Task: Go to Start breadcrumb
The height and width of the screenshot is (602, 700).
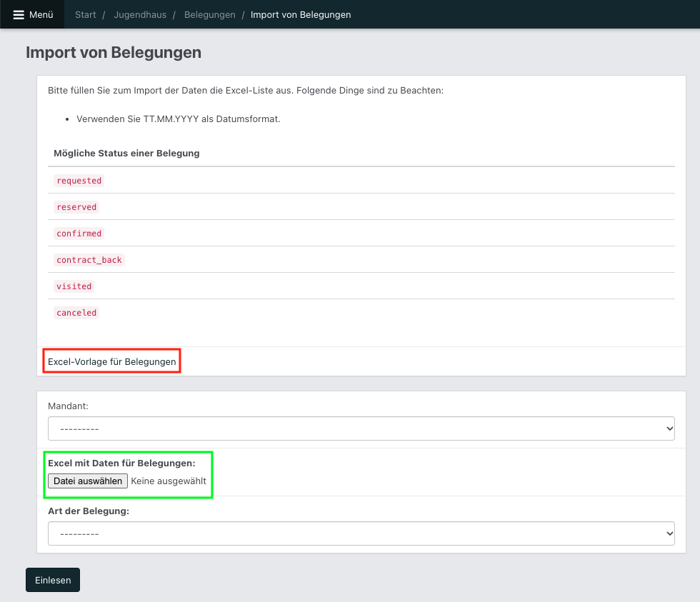Action: click(x=85, y=15)
